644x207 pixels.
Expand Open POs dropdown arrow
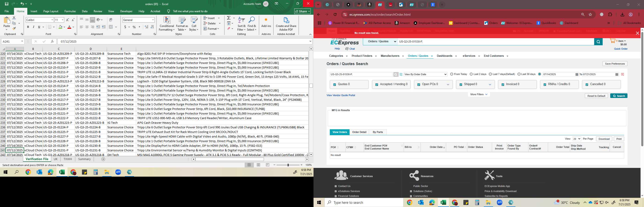pyautogui.click(x=448, y=85)
